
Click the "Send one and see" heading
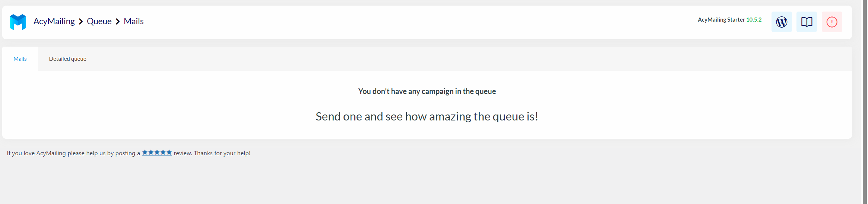point(427,116)
